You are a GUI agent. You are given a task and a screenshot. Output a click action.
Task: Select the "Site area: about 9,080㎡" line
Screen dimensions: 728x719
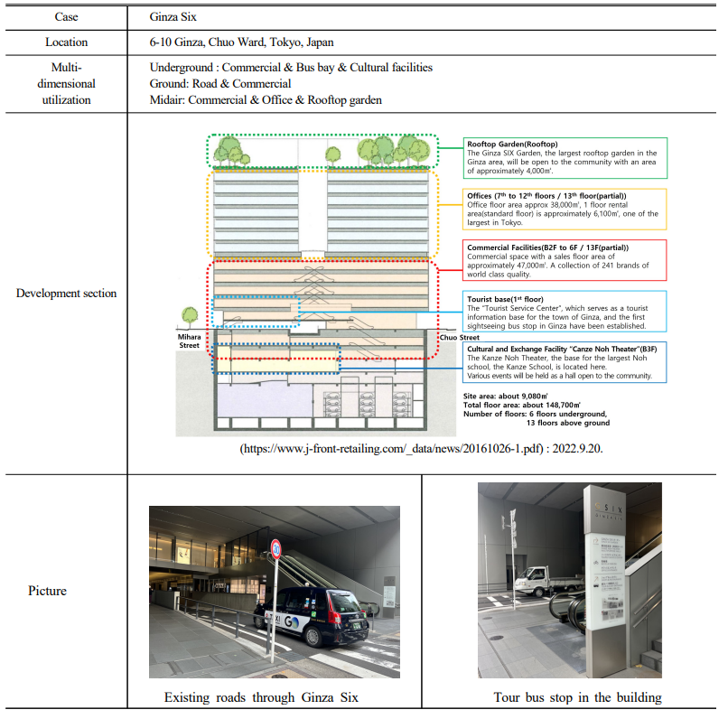coord(506,397)
